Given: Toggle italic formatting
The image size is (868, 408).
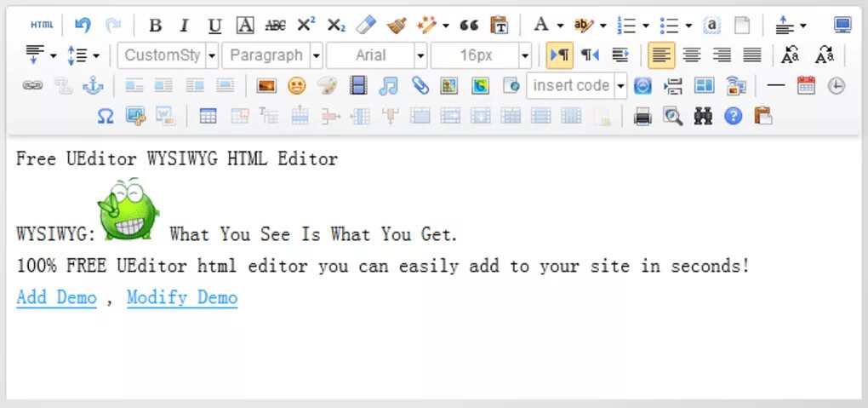Looking at the screenshot, I should [185, 25].
